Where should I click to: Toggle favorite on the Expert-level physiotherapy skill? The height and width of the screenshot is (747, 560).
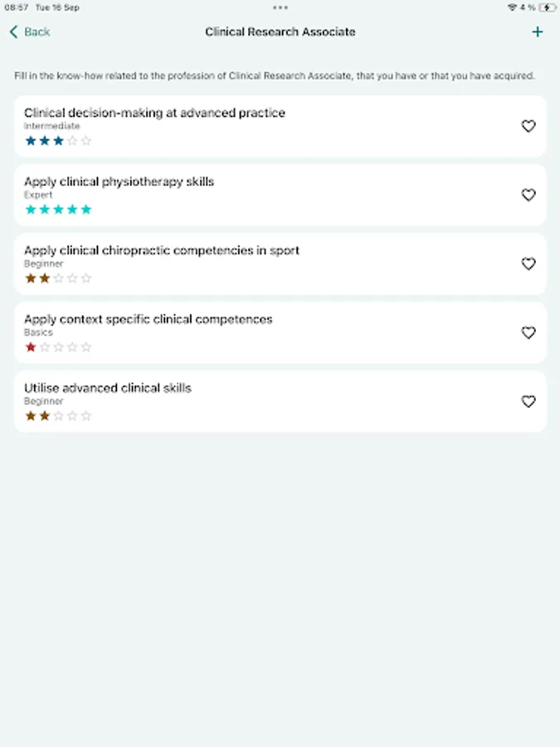(x=528, y=195)
